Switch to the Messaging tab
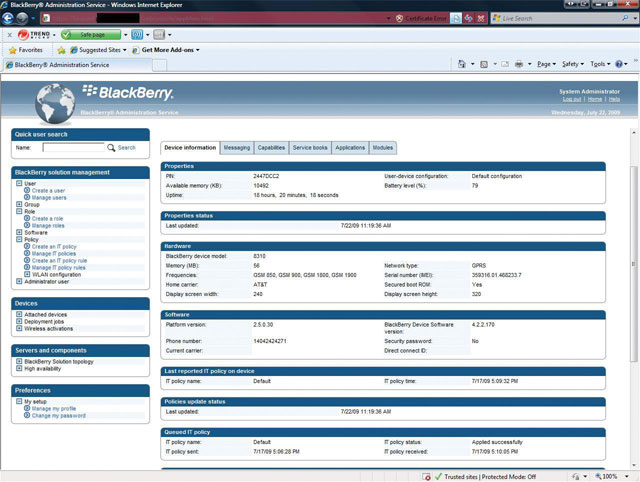 [237, 148]
